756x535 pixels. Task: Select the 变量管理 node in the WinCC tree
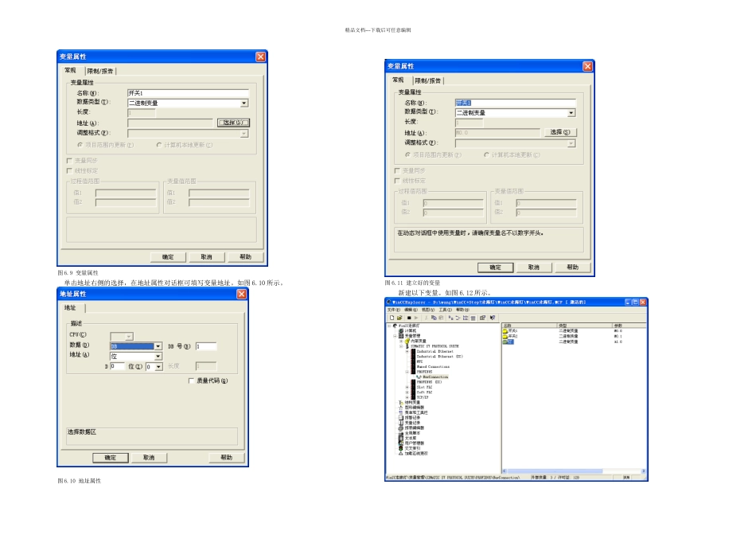(x=409, y=336)
